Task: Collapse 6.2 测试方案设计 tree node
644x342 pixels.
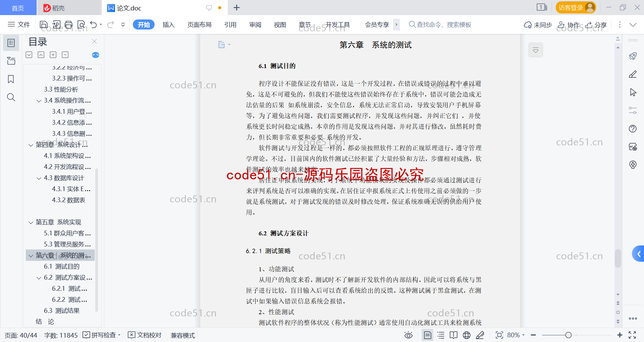Action: 39,278
